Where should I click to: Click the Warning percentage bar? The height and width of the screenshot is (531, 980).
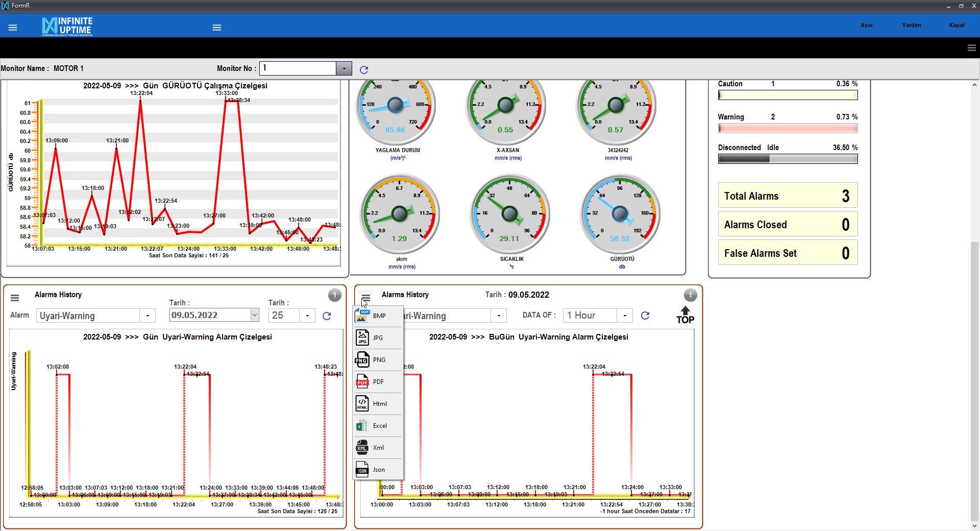tap(788, 128)
